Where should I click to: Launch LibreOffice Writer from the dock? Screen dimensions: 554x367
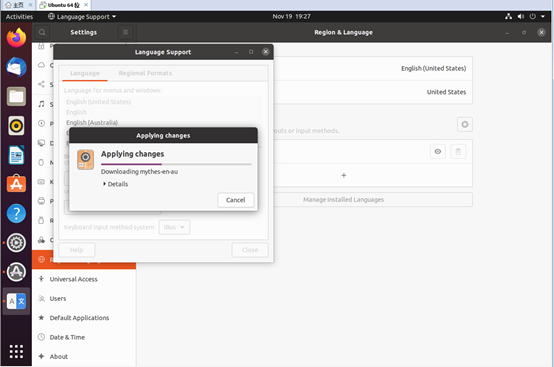16,155
